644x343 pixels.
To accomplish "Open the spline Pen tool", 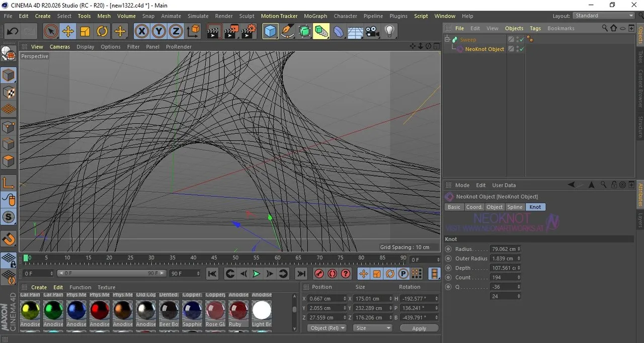I will 288,31.
